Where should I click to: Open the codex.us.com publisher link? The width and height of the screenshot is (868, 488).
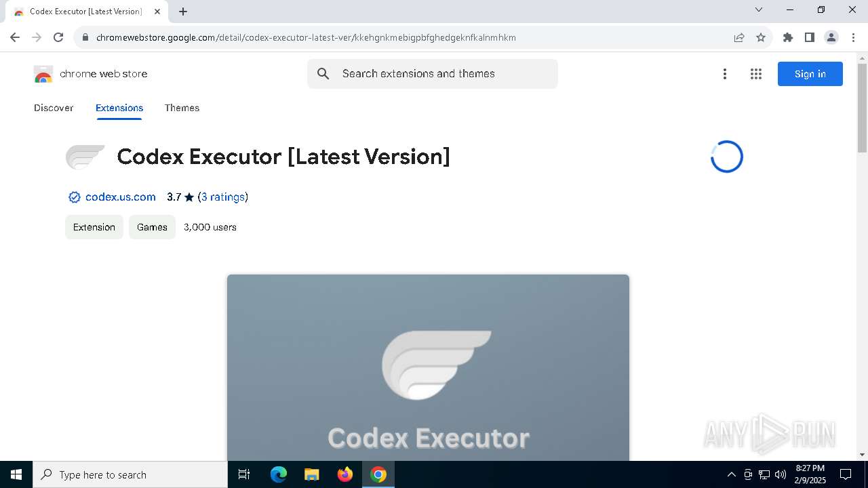click(x=121, y=197)
